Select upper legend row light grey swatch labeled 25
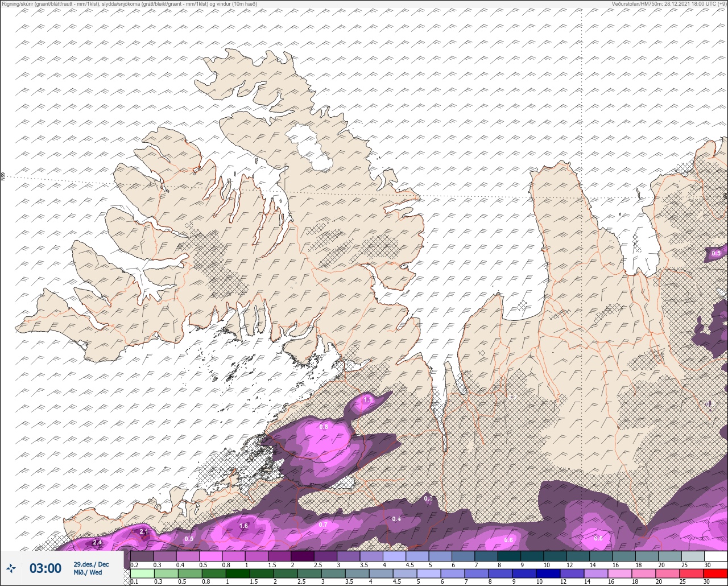Image resolution: width=728 pixels, height=586 pixels. coord(693,556)
